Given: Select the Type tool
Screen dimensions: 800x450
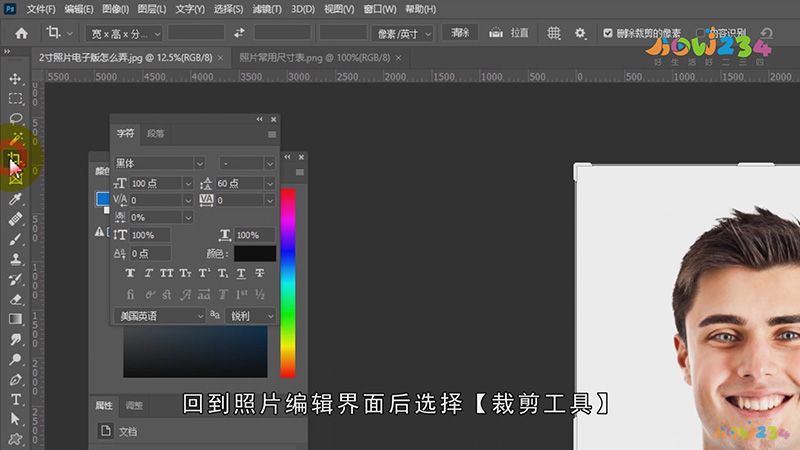Looking at the screenshot, I should click(15, 399).
